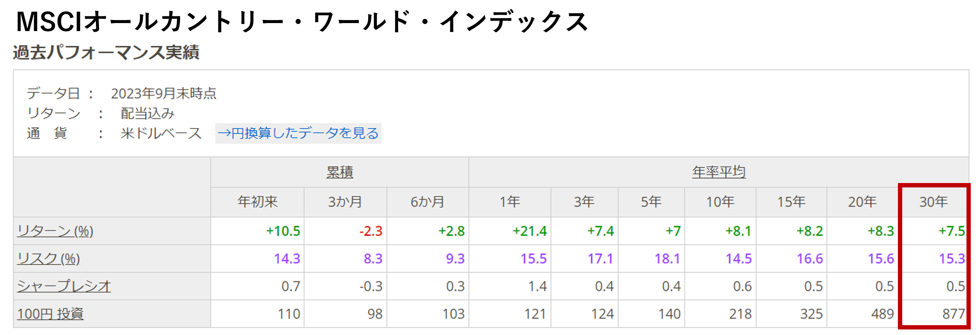Image resolution: width=980 pixels, height=335 pixels.
Task: Select the 6か月 column header
Action: [x=427, y=202]
